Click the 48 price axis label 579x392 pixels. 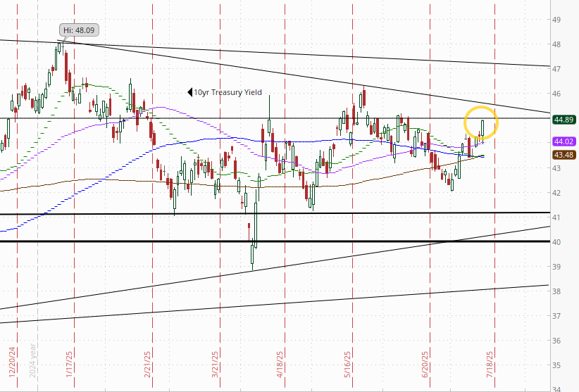tap(556, 44)
